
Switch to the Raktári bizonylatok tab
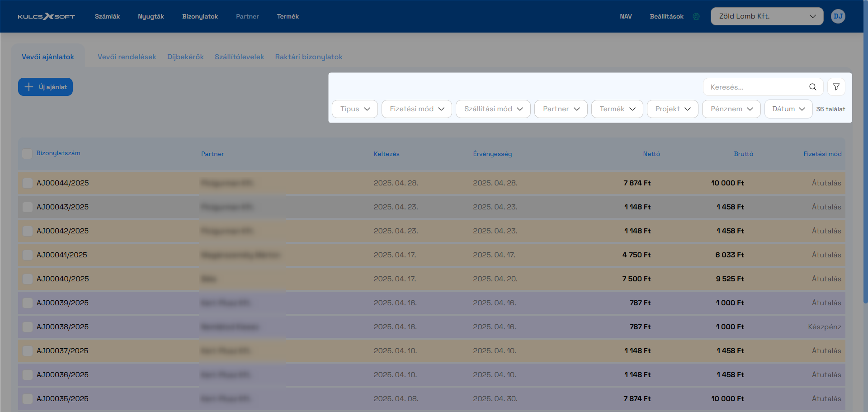[x=309, y=57]
